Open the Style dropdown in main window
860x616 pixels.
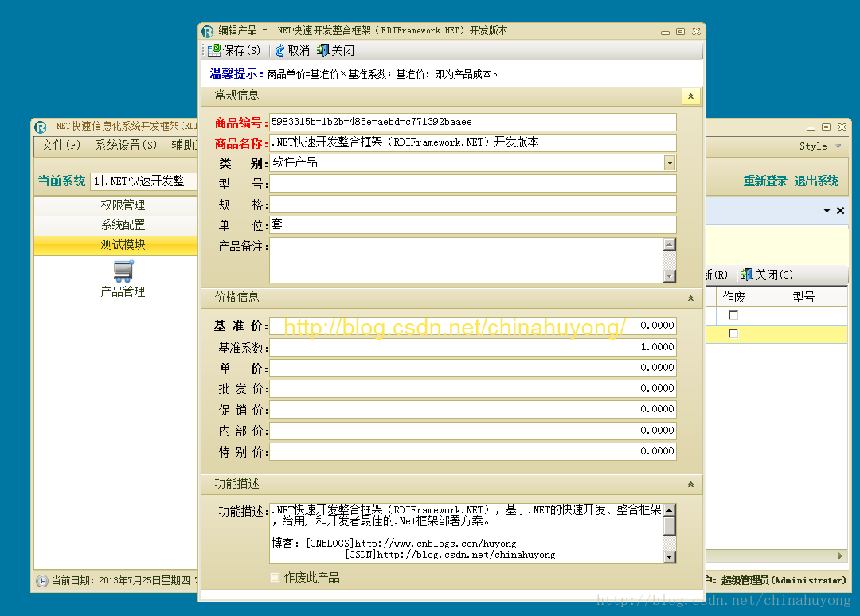tap(820, 146)
